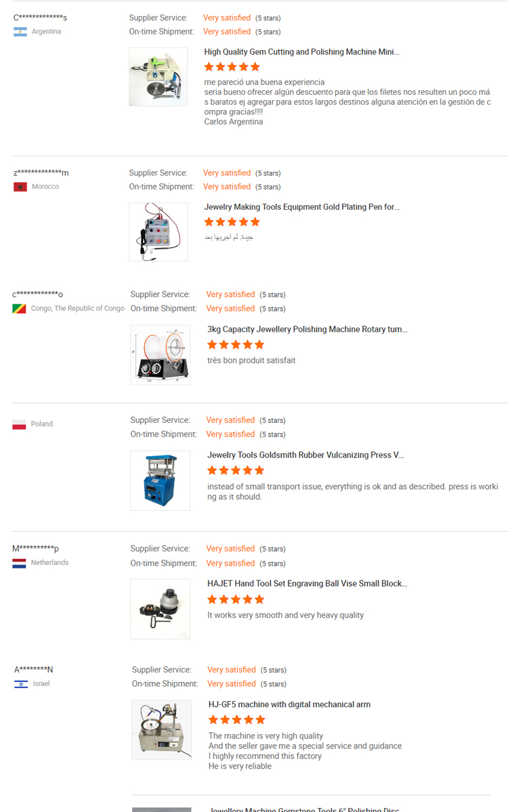Open HJ-GF5 machine with digital mechanical arm link
The width and height of the screenshot is (508, 812).
point(289,704)
